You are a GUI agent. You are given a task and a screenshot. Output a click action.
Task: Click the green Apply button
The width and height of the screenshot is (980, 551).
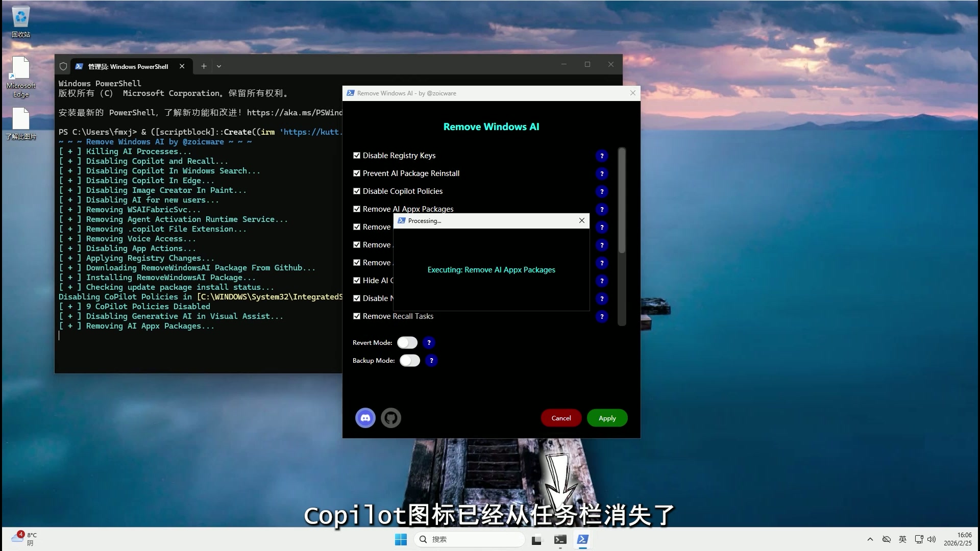[607, 418]
